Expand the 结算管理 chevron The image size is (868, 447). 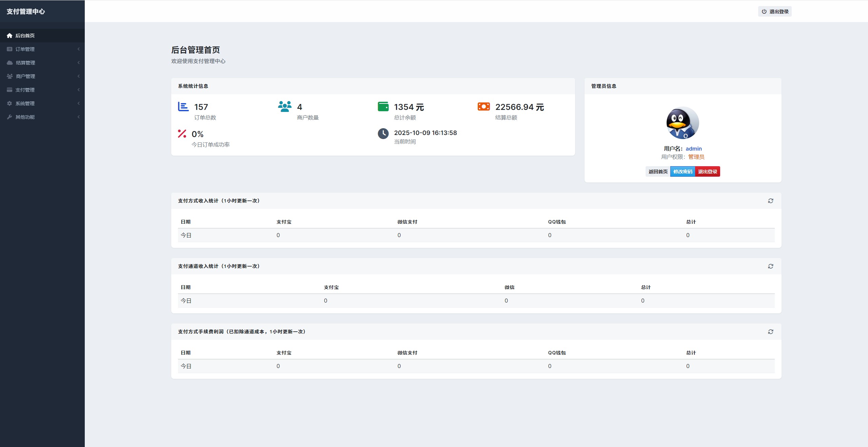coord(78,63)
